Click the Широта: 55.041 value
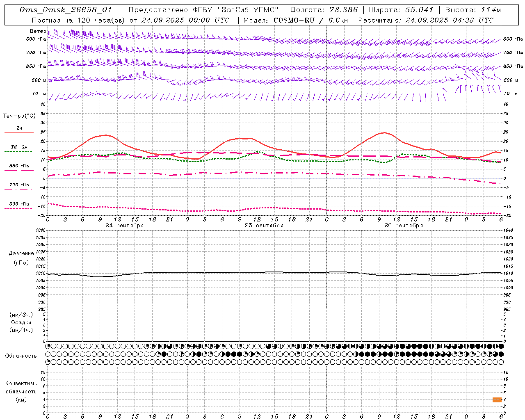 pos(401,10)
